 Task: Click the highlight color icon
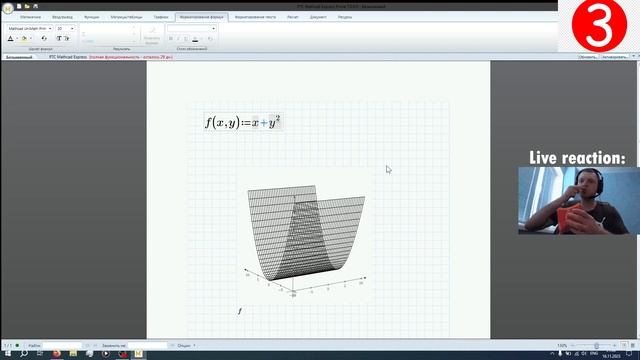[x=24, y=38]
